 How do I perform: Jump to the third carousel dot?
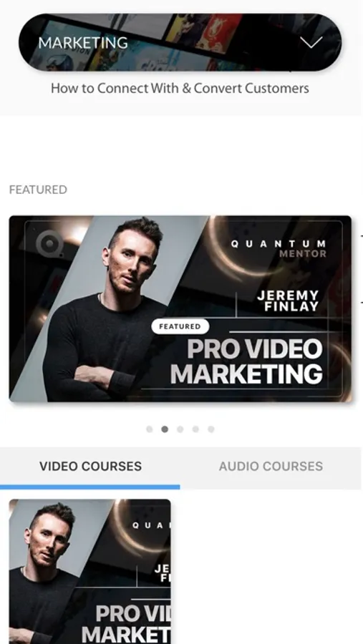(180, 429)
